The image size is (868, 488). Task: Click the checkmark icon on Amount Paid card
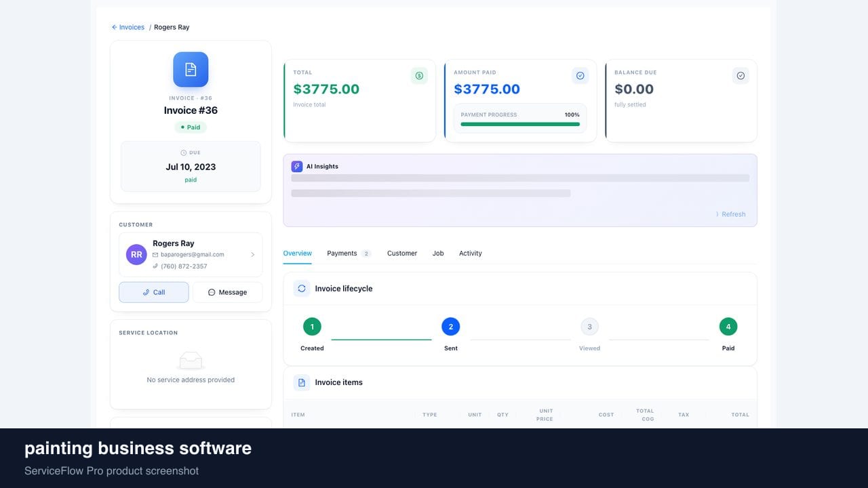pyautogui.click(x=580, y=76)
